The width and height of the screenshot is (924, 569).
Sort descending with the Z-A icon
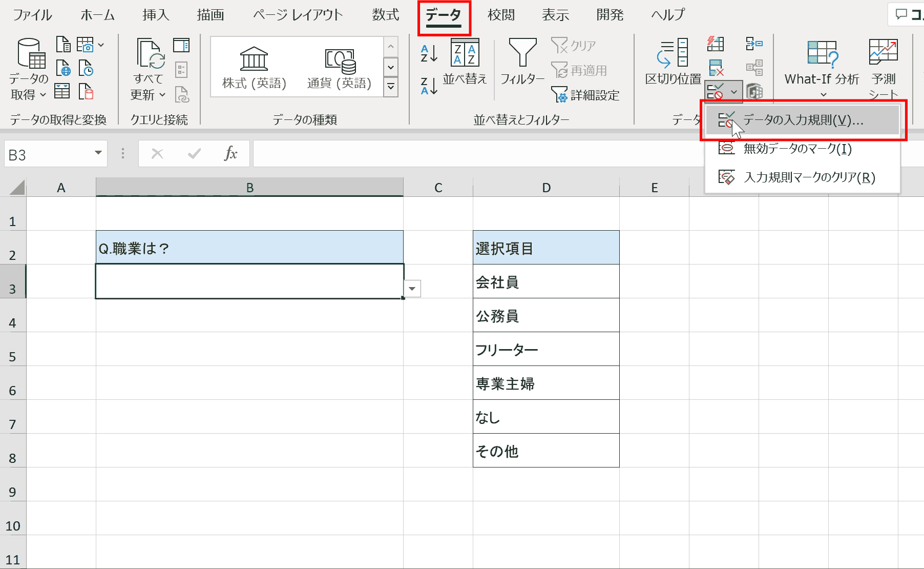(429, 86)
